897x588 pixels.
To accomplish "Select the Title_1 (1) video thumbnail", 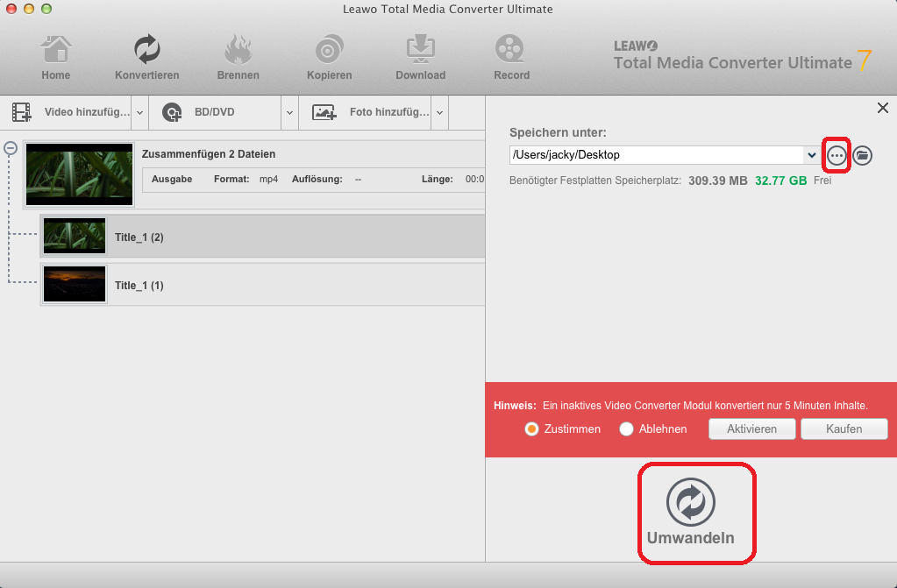I will 75,285.
